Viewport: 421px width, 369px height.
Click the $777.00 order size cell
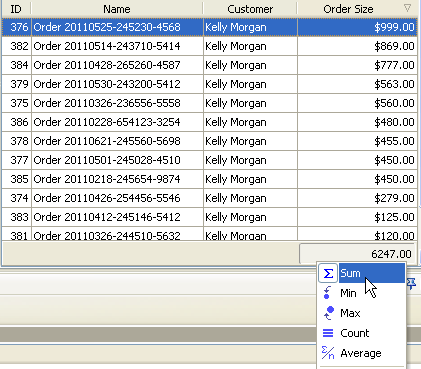(357, 65)
